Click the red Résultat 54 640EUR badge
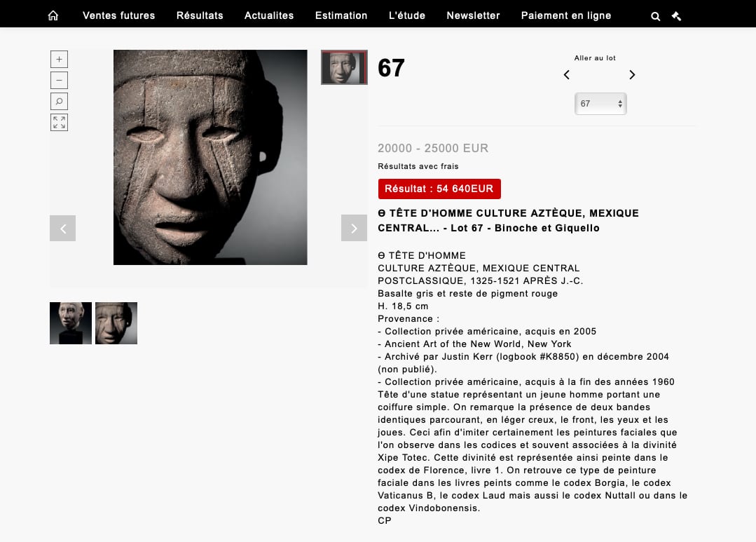Screen dimensions: 756x542 pyautogui.click(x=439, y=189)
